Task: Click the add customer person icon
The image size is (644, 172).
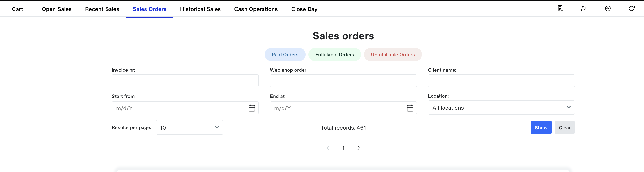Action: pos(584,8)
